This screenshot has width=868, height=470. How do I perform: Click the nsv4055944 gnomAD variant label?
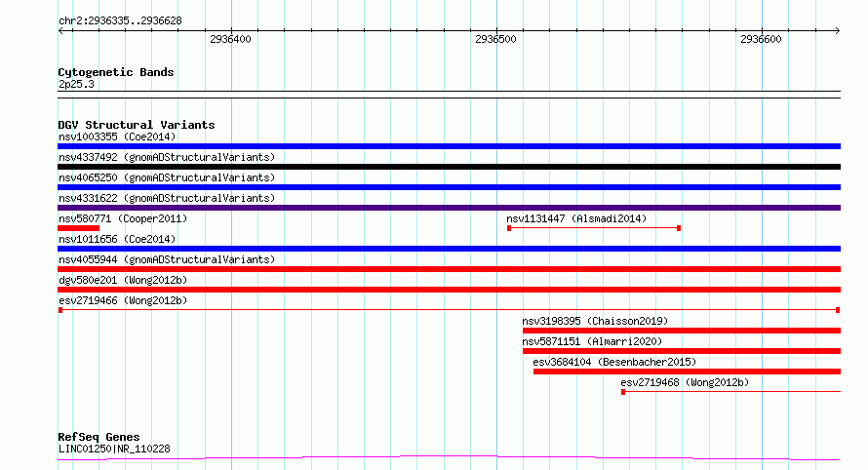(167, 259)
